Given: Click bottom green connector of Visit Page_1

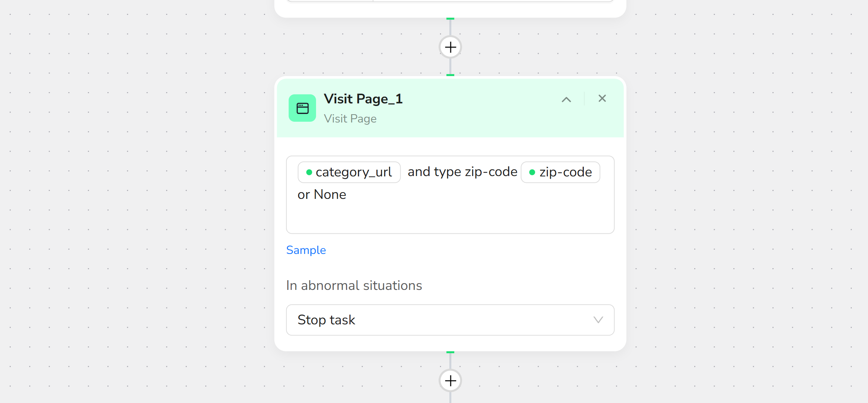Looking at the screenshot, I should pyautogui.click(x=450, y=352).
